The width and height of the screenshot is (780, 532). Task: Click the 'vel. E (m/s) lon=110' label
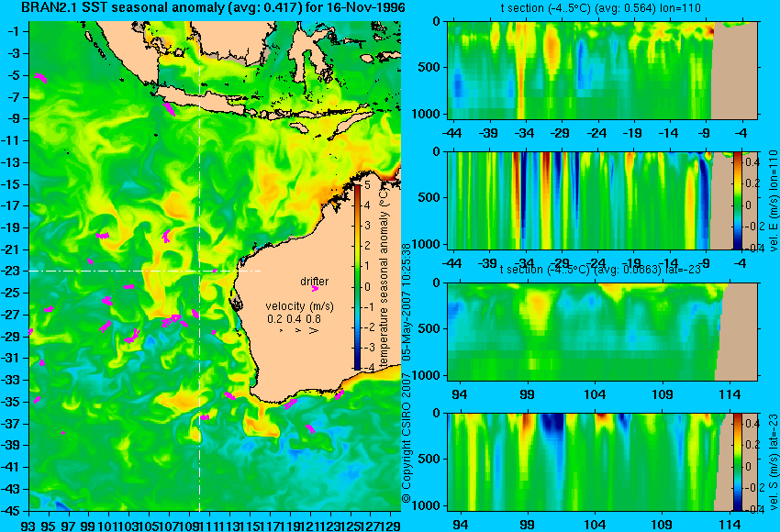[773, 201]
